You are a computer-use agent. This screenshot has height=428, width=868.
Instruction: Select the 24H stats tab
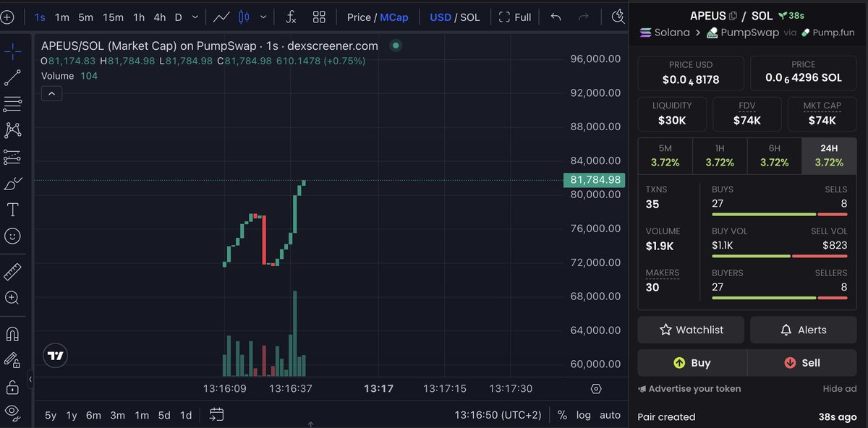(829, 156)
